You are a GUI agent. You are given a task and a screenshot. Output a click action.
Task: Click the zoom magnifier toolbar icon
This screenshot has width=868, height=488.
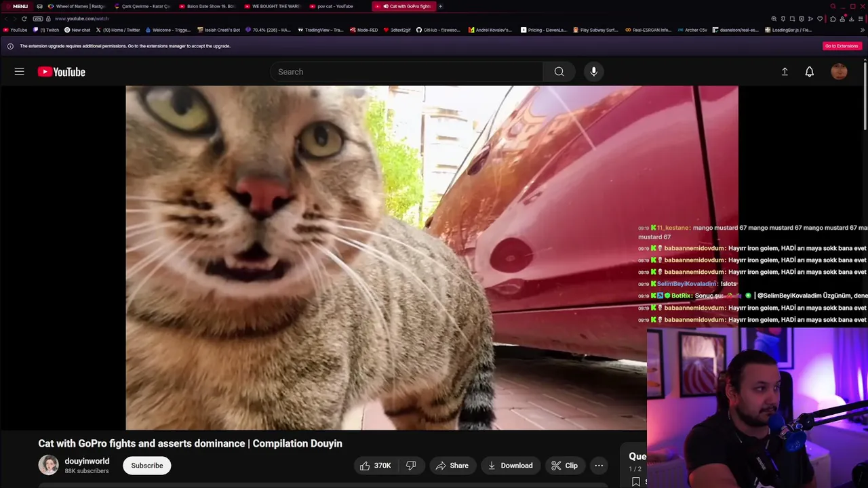tap(774, 19)
